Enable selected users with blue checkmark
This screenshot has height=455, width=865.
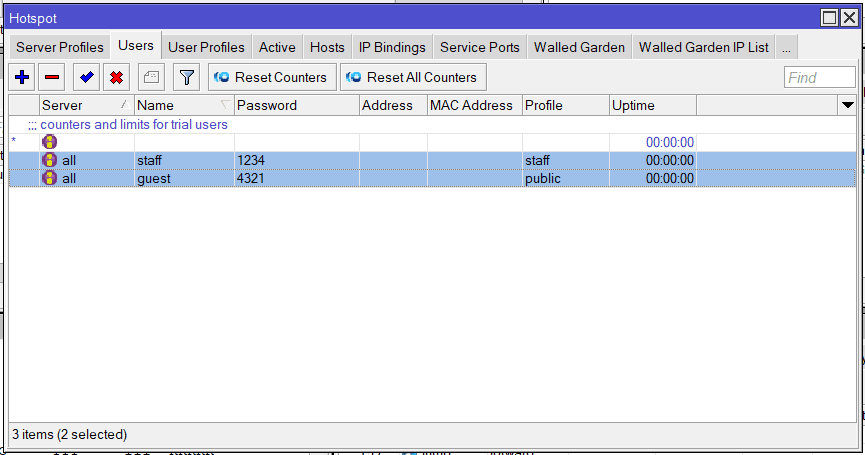[x=87, y=77]
